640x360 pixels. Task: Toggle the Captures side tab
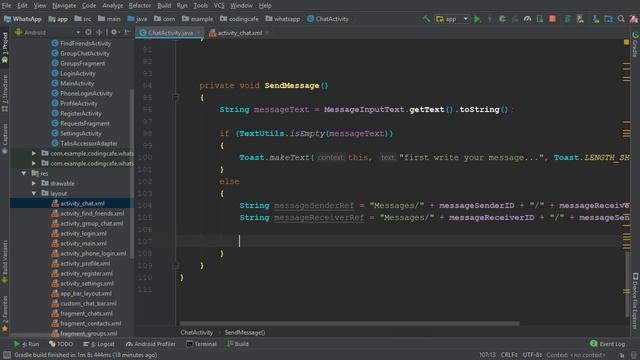tap(5, 139)
